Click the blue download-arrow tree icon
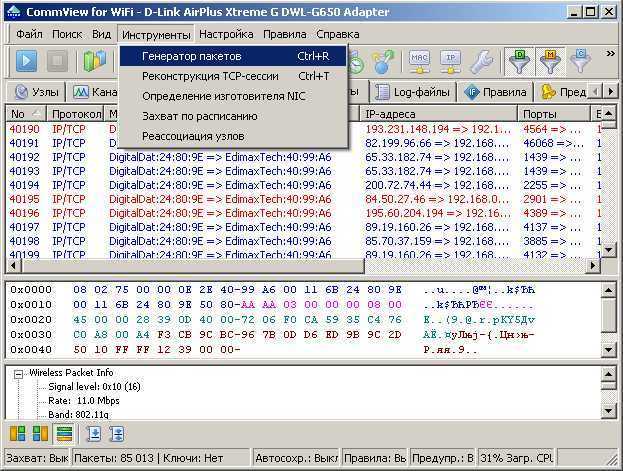The image size is (623, 471). [x=94, y=434]
